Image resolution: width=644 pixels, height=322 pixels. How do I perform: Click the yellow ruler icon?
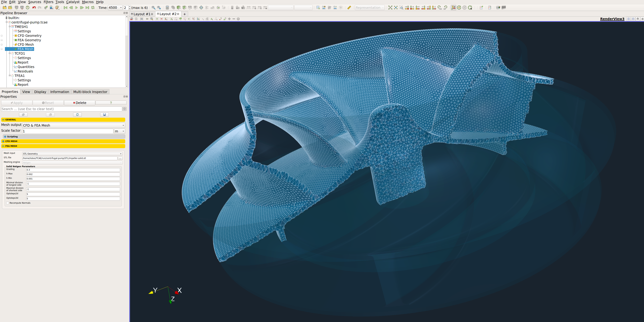pos(349,8)
